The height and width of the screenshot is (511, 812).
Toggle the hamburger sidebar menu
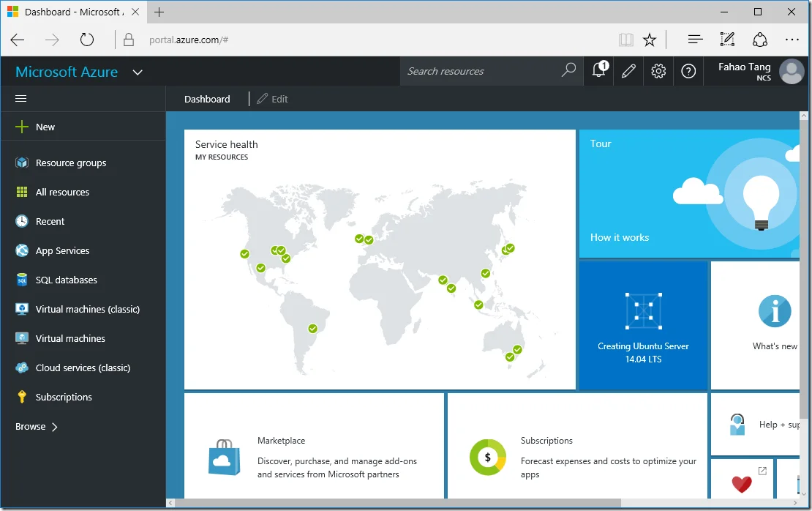(20, 99)
